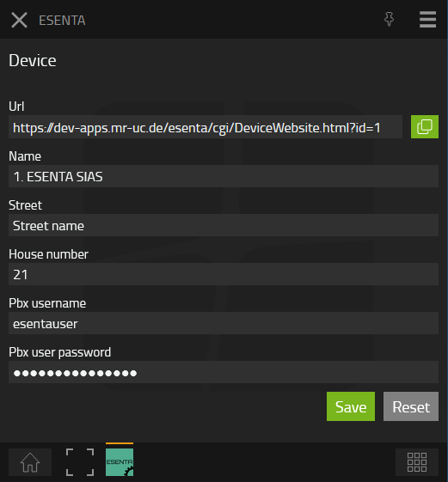
Task: Click the Pbx user password label
Action: click(59, 352)
